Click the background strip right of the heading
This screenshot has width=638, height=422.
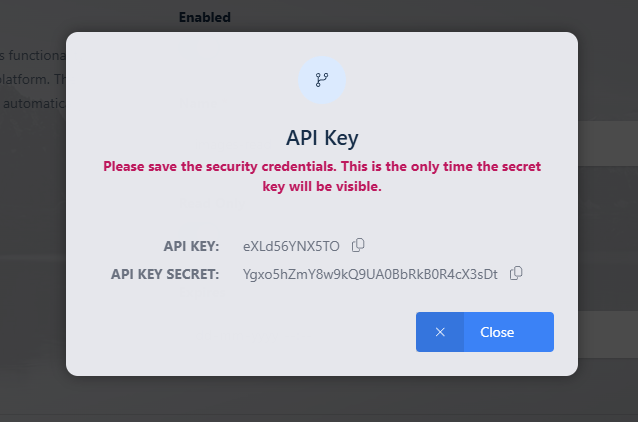pos(607,141)
